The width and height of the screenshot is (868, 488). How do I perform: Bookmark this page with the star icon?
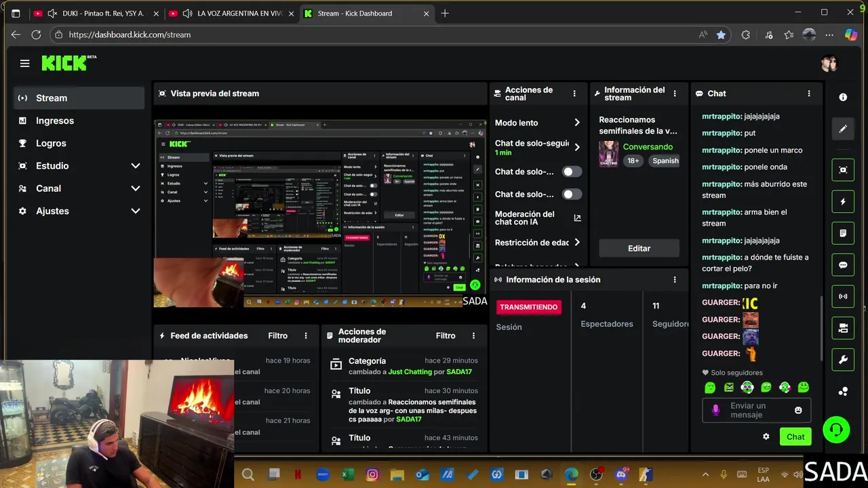point(721,35)
